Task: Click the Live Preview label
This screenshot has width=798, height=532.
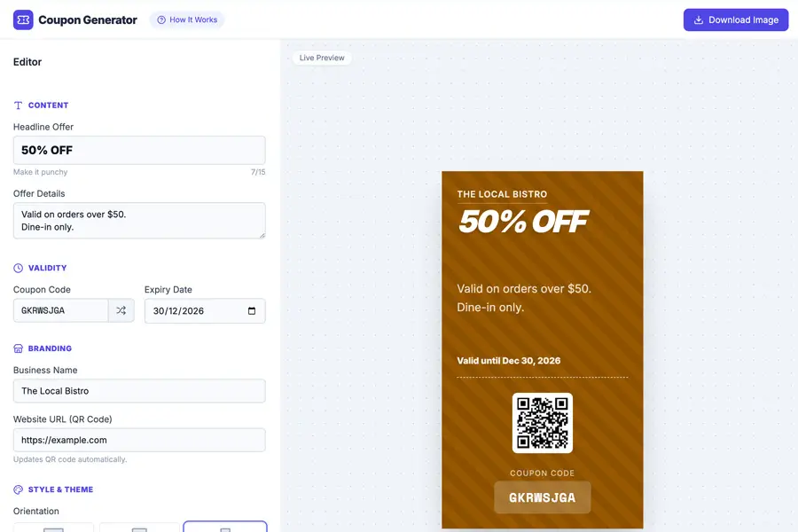Action: point(322,58)
